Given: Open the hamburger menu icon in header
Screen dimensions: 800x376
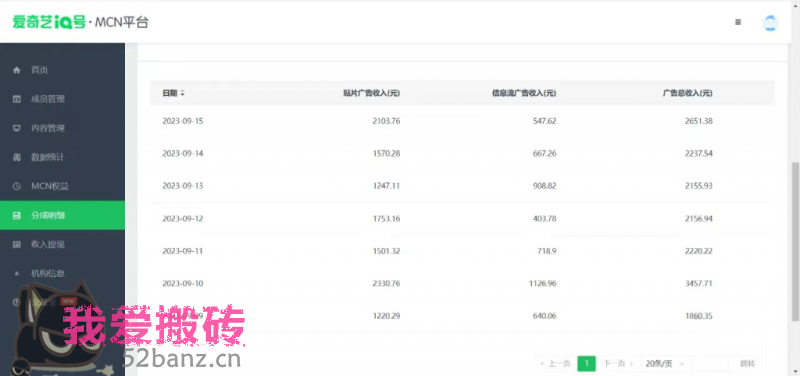Looking at the screenshot, I should tap(738, 22).
